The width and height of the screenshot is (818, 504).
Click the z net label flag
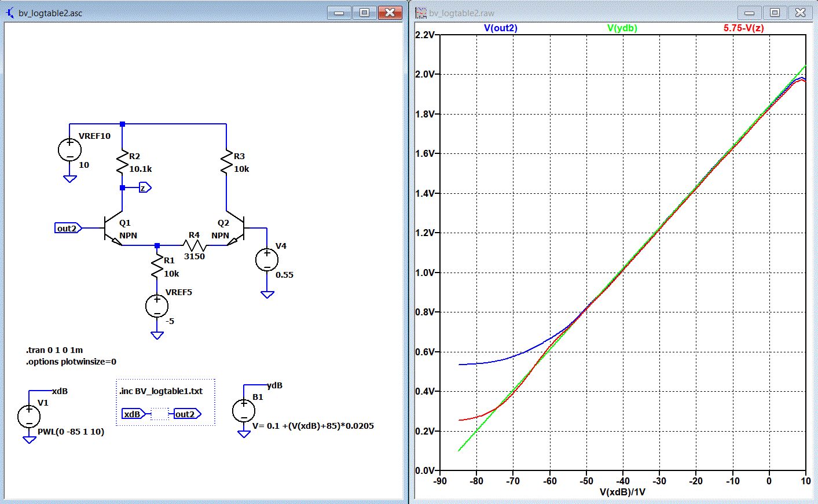coord(145,187)
